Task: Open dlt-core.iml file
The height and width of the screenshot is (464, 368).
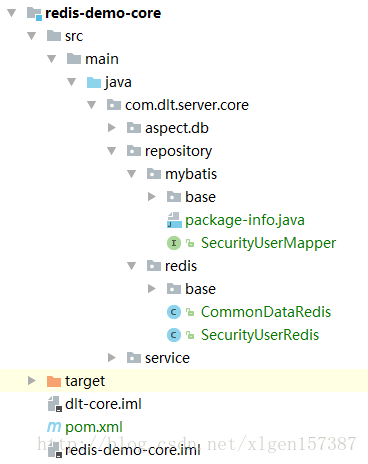Action: [x=103, y=404]
